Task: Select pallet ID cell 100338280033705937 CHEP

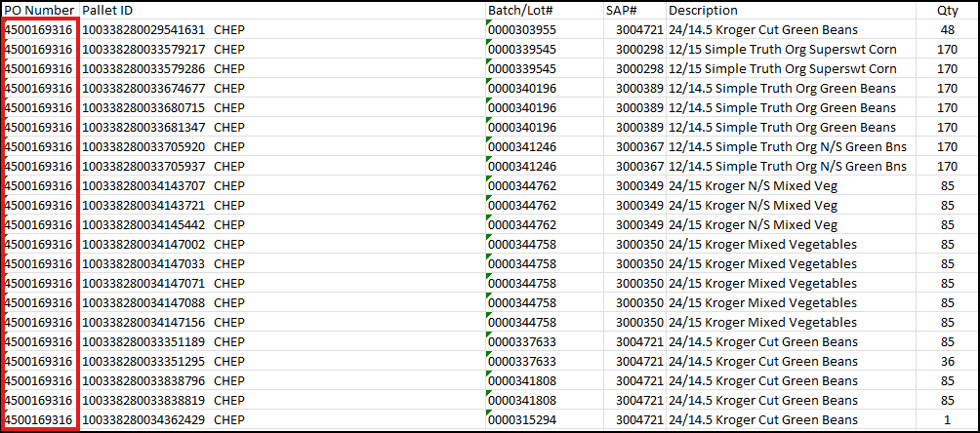Action: (x=282, y=166)
